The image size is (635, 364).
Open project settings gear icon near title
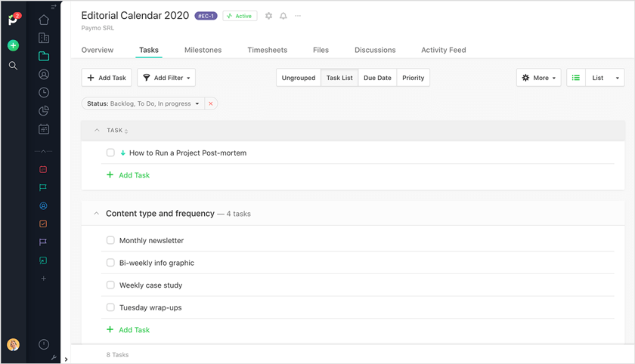click(x=268, y=16)
